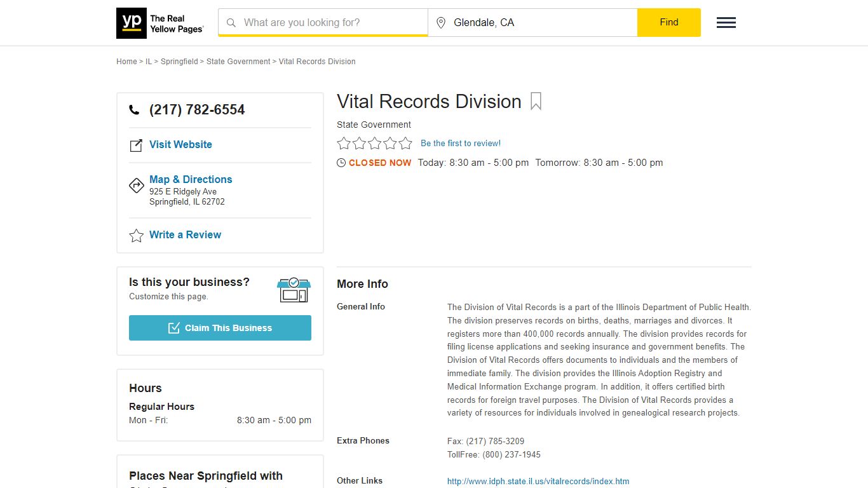Click the More Info heading
Screen dimensions: 868x488
pyautogui.click(x=362, y=284)
